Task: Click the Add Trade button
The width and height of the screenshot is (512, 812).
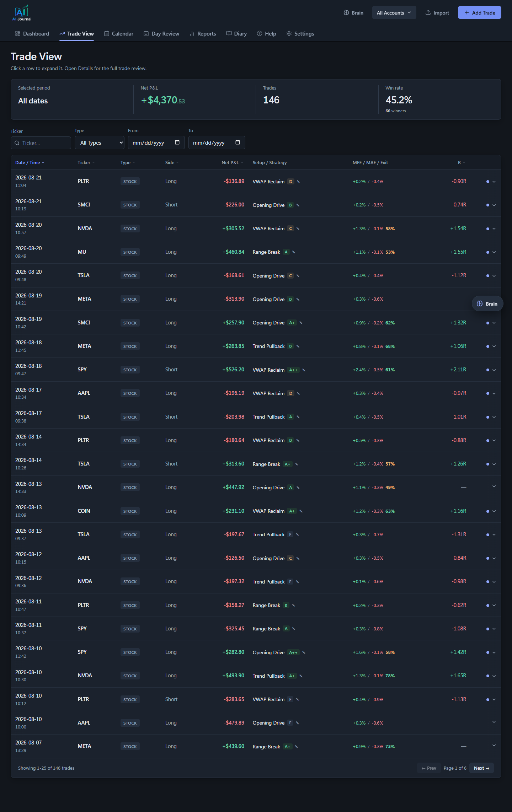Action: pos(479,12)
